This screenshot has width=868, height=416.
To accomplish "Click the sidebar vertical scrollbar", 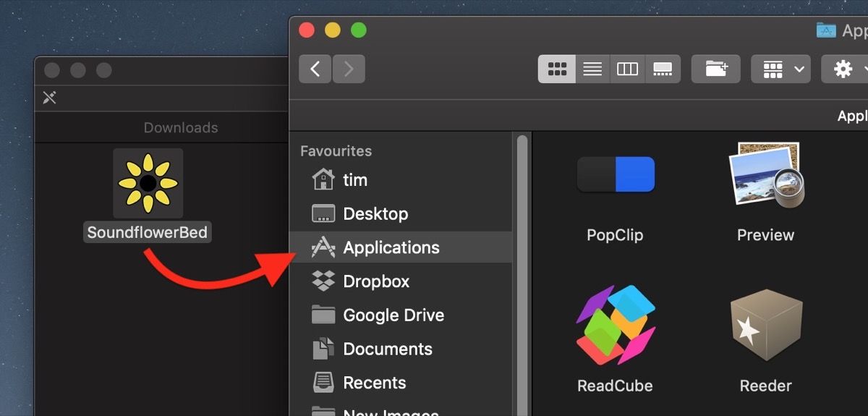I will [522, 275].
